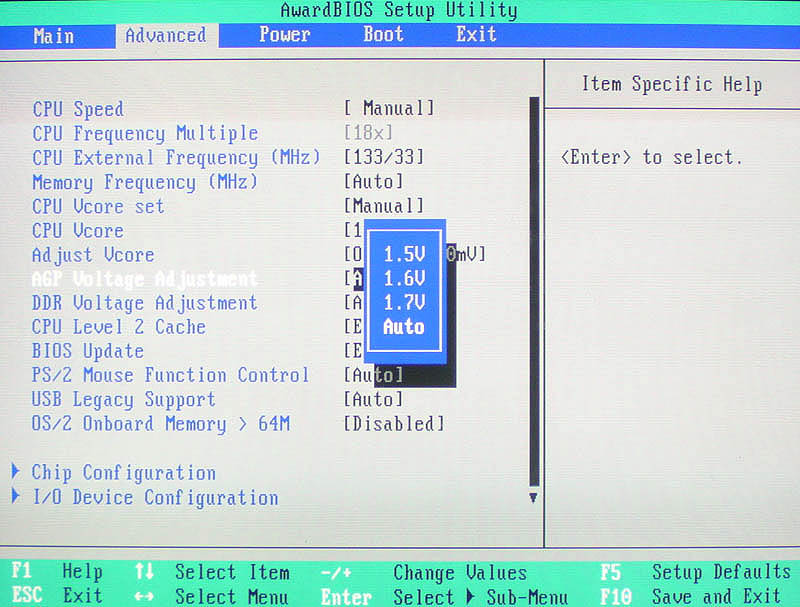Go to the Exit menu tab

tap(476, 35)
